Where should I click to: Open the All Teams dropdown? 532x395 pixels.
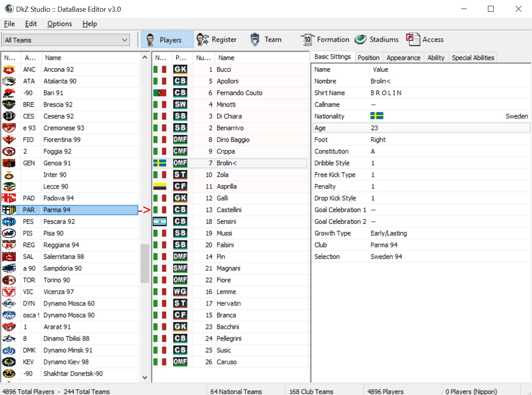click(x=66, y=40)
